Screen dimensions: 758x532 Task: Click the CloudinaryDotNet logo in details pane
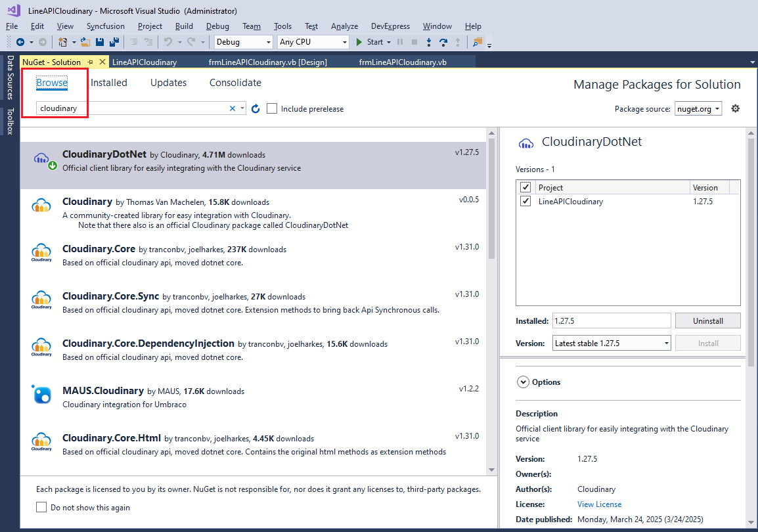pyautogui.click(x=526, y=143)
